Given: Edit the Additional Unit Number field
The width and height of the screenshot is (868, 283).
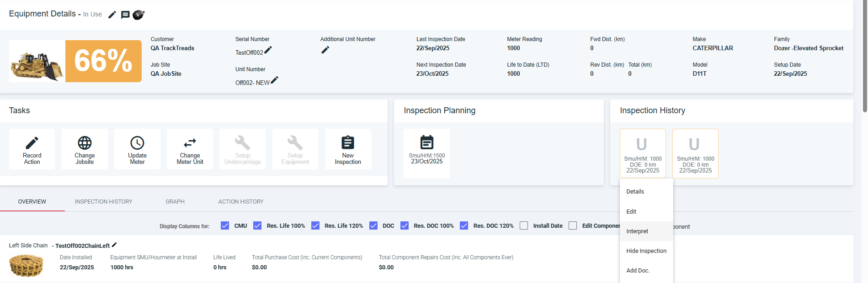Looking at the screenshot, I should click(325, 50).
